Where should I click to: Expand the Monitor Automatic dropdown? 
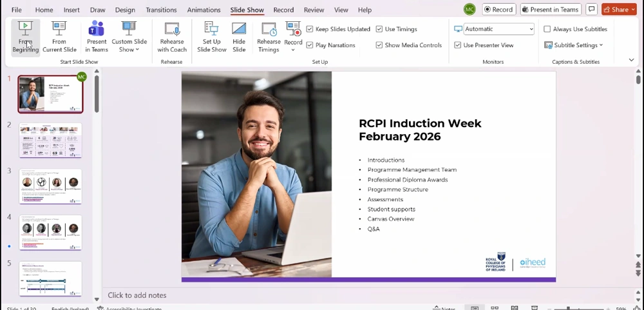tap(531, 29)
